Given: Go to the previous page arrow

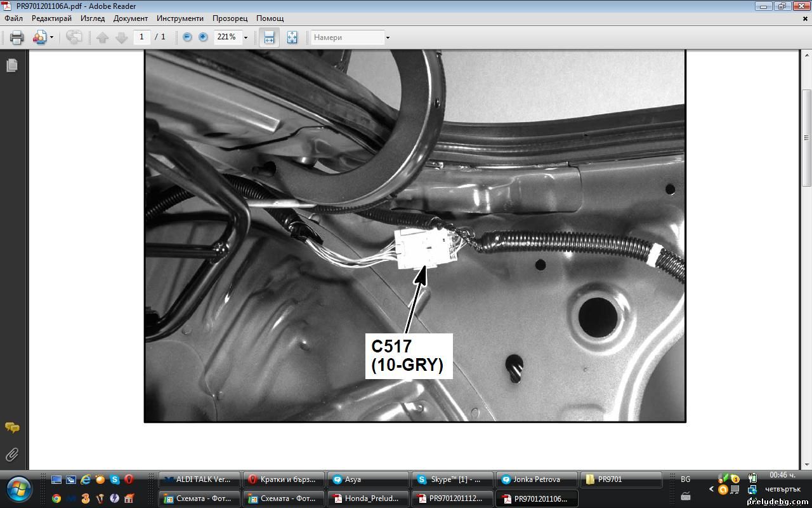Looking at the screenshot, I should 103,37.
